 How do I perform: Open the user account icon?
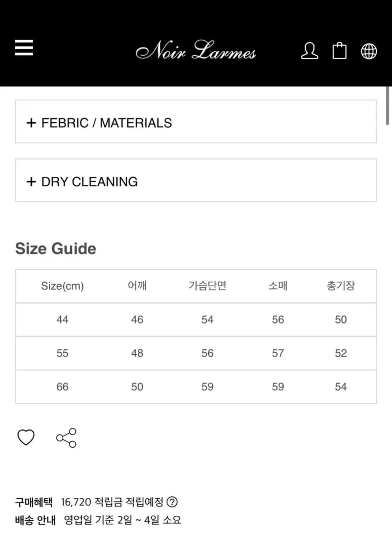[x=309, y=51]
